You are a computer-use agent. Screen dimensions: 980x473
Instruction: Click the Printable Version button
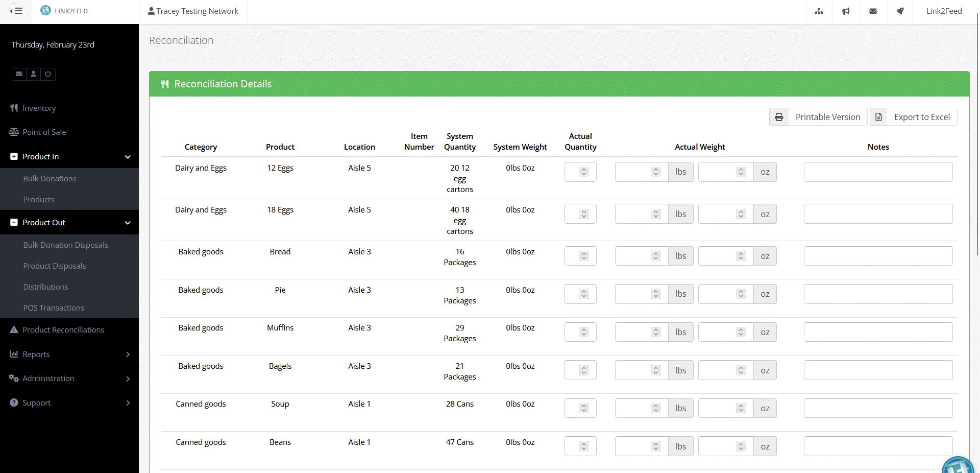(818, 117)
